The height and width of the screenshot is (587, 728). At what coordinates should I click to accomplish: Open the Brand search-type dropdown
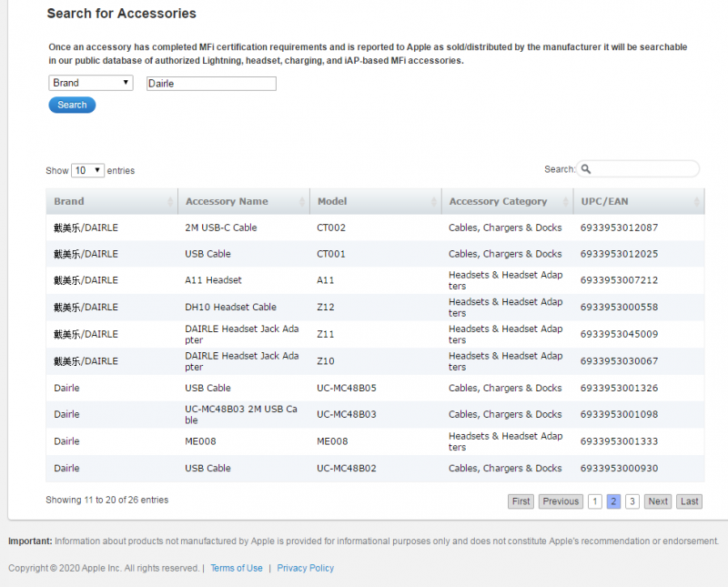click(91, 83)
